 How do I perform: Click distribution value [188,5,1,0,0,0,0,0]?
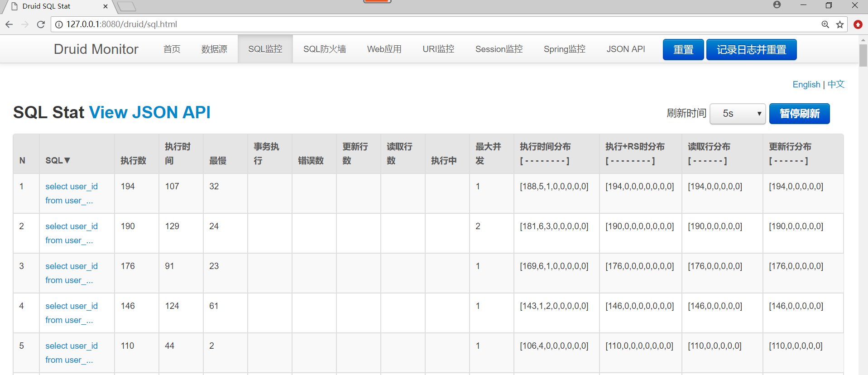click(554, 186)
